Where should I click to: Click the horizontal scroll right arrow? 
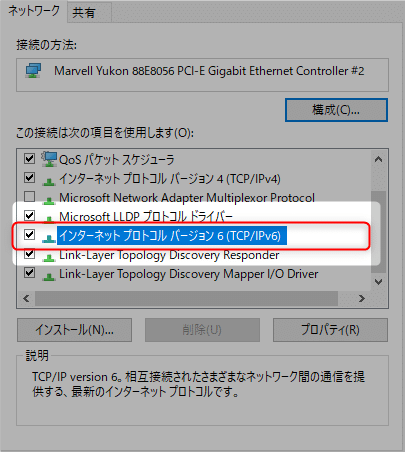(x=362, y=298)
